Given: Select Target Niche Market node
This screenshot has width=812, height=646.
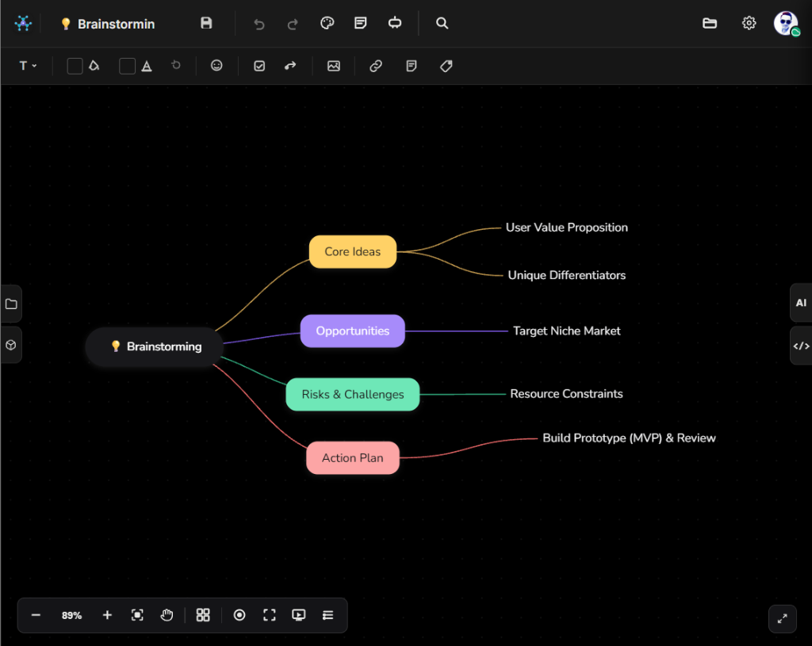Looking at the screenshot, I should click(x=566, y=331).
